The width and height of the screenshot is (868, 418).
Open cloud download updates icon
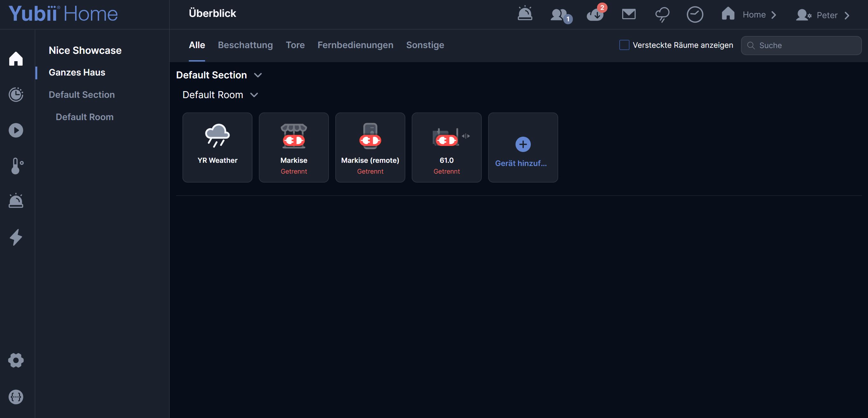(595, 15)
